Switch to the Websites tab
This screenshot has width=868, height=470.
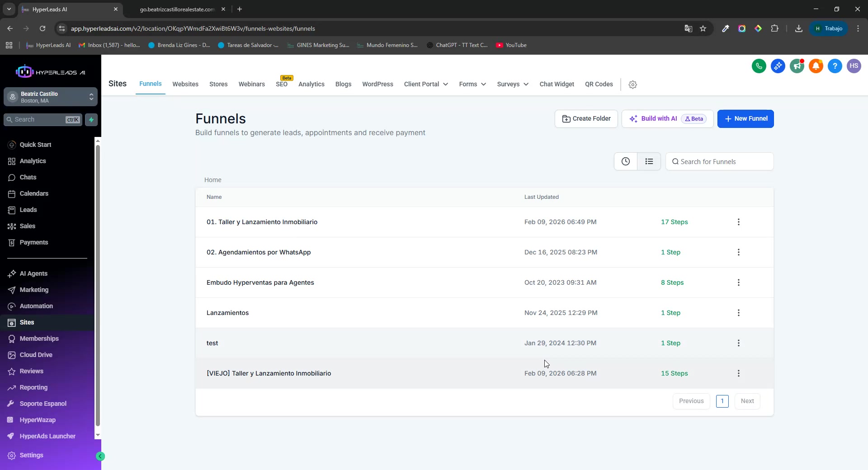(185, 84)
